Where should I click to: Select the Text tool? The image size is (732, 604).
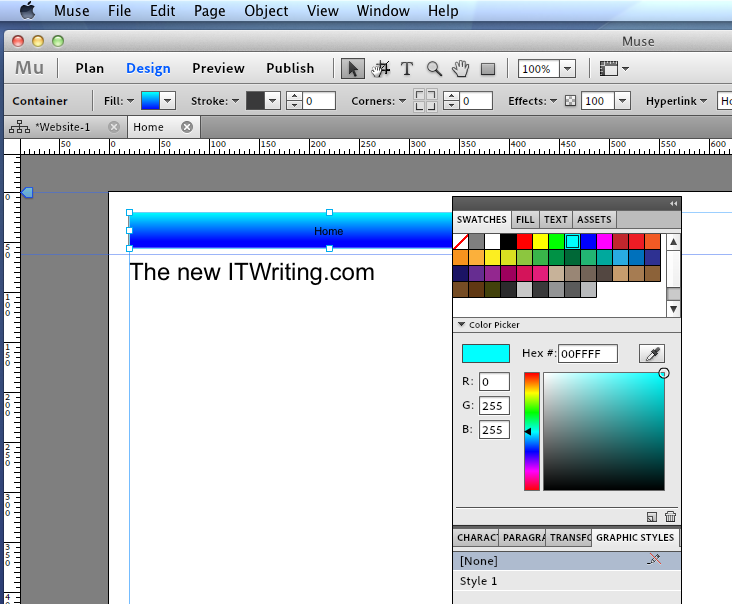tap(407, 69)
